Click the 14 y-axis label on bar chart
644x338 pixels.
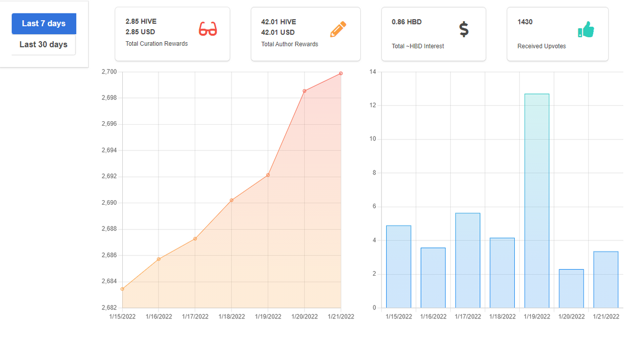coord(373,72)
